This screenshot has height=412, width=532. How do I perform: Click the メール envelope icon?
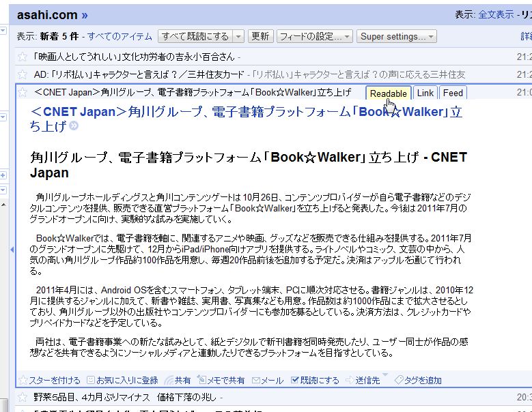(256, 381)
